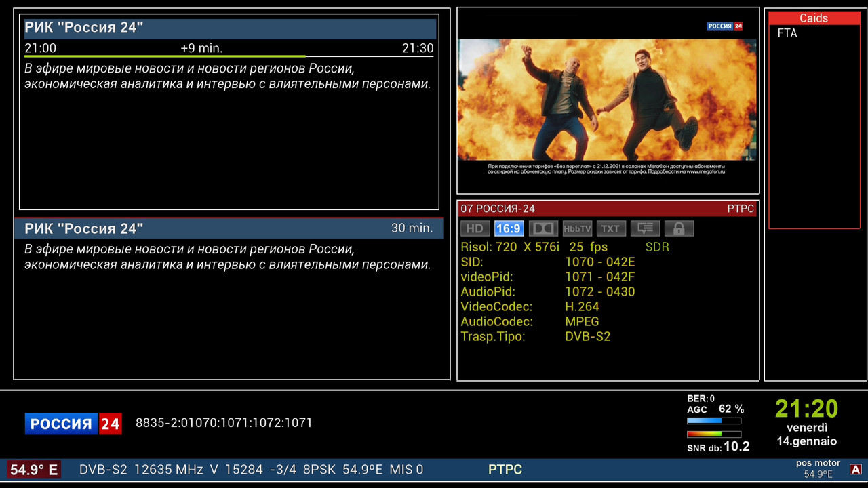Click the HD indicator icon
The height and width of the screenshot is (488, 868).
[475, 228]
